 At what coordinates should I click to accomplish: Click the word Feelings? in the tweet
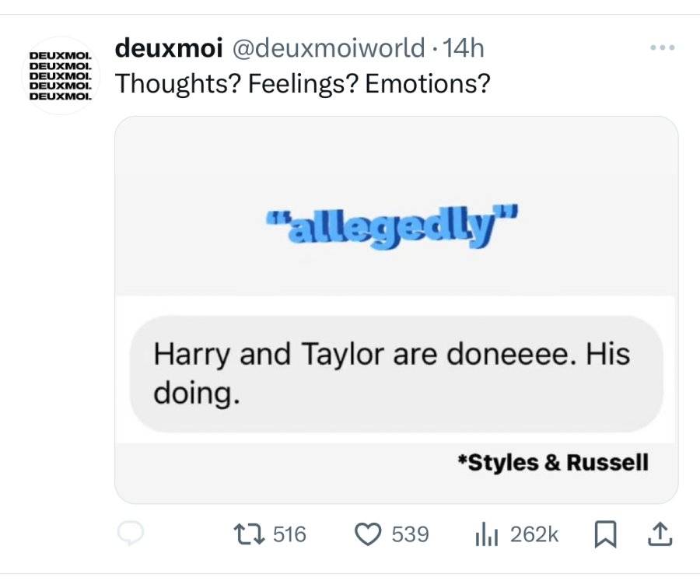(303, 84)
